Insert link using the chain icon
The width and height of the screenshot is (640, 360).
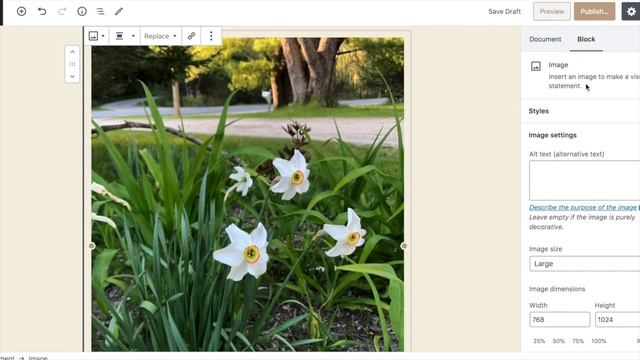point(191,36)
